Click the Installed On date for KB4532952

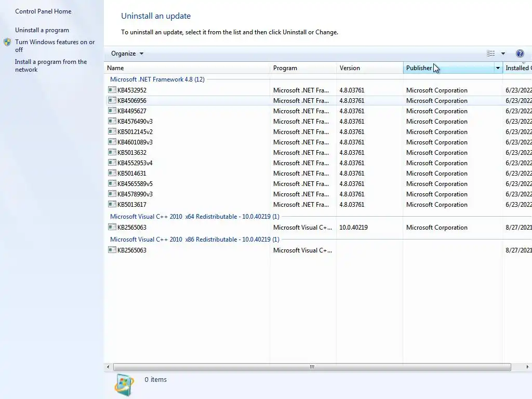pos(519,90)
